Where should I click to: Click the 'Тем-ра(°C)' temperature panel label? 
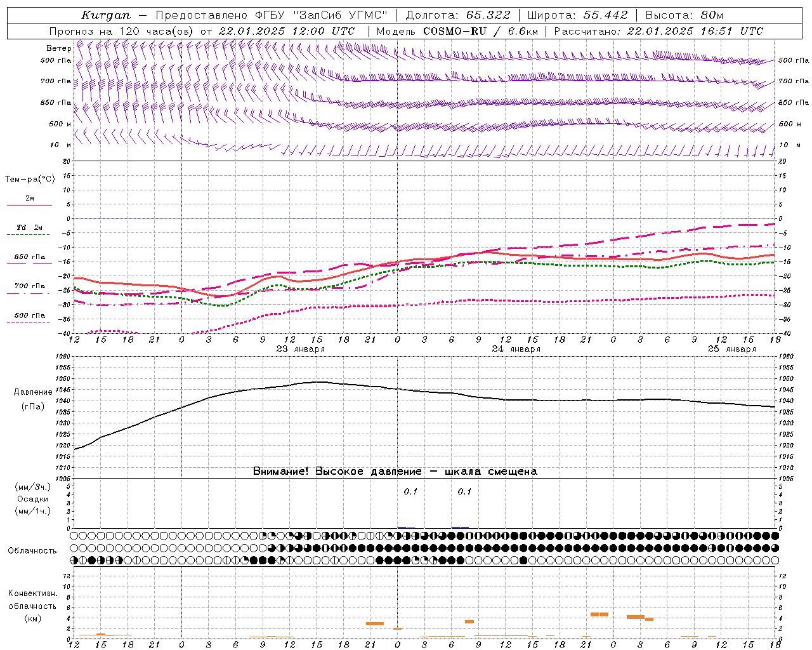(x=30, y=180)
